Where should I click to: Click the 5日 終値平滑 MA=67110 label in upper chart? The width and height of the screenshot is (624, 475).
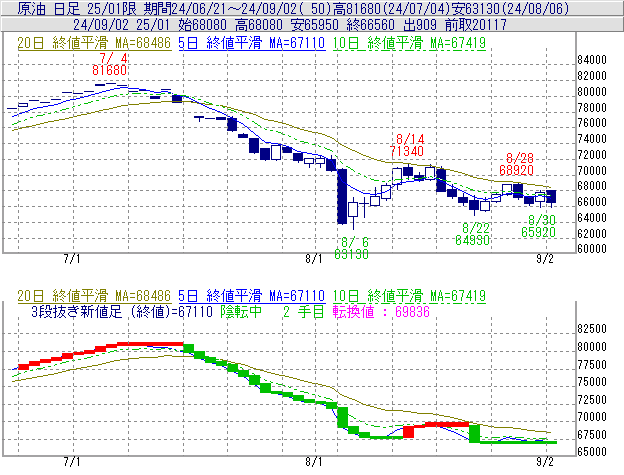click(252, 43)
